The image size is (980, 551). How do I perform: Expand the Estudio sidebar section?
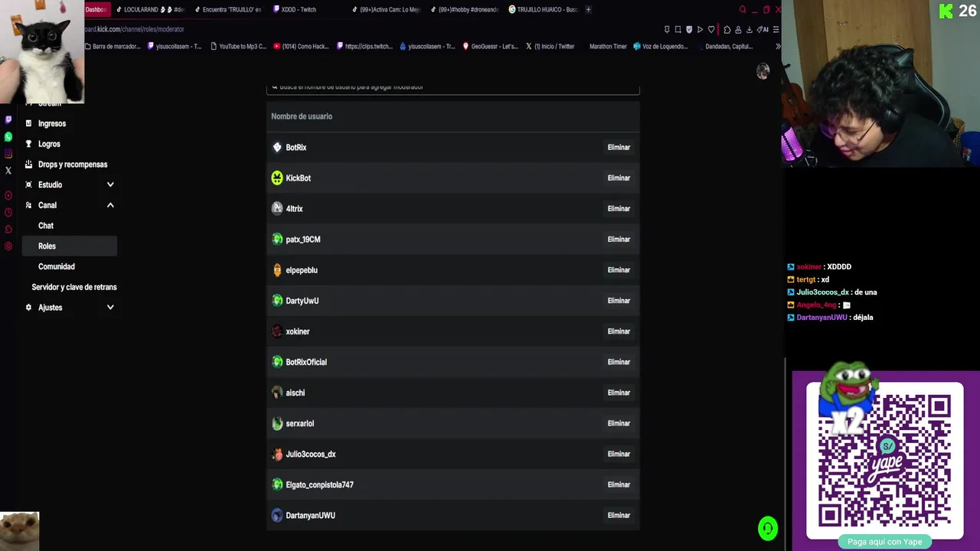pyautogui.click(x=110, y=184)
